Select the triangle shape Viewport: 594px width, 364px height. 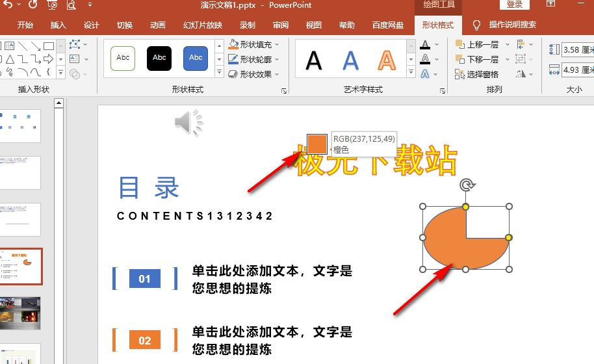(x=10, y=59)
